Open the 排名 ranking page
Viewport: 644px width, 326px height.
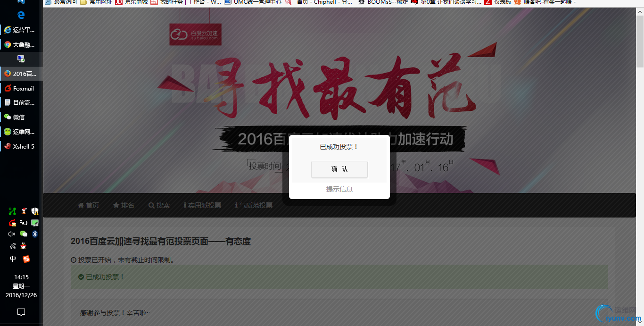coord(124,205)
